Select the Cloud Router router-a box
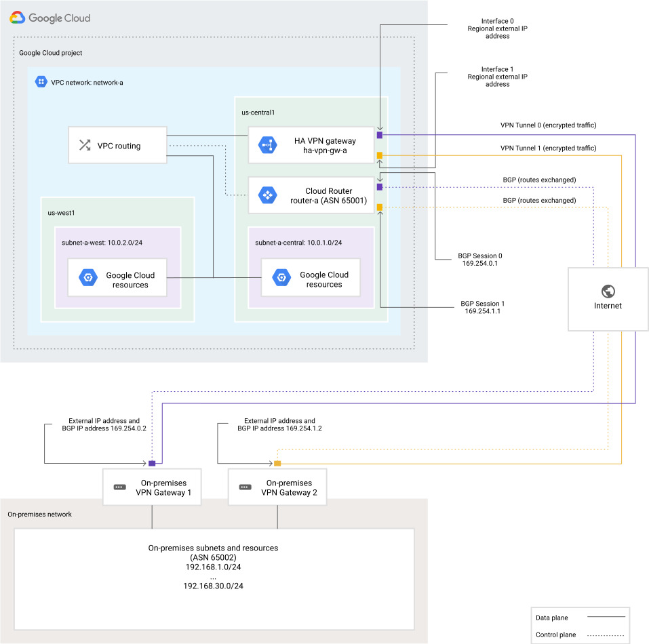649x644 pixels. [311, 195]
